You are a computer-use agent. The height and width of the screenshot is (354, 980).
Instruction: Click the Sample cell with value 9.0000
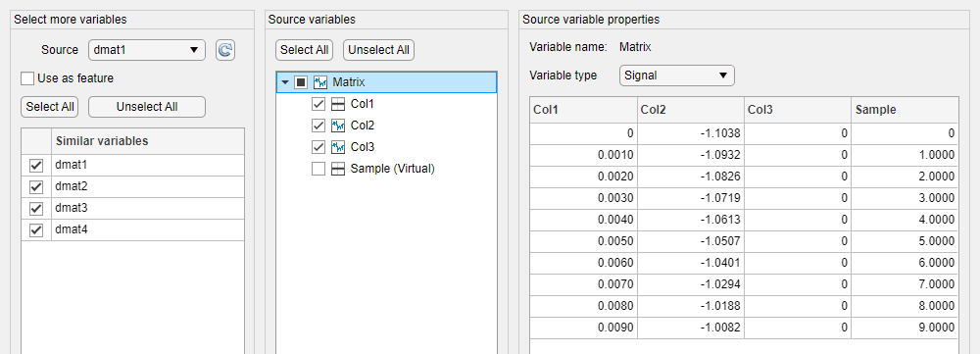click(x=905, y=328)
